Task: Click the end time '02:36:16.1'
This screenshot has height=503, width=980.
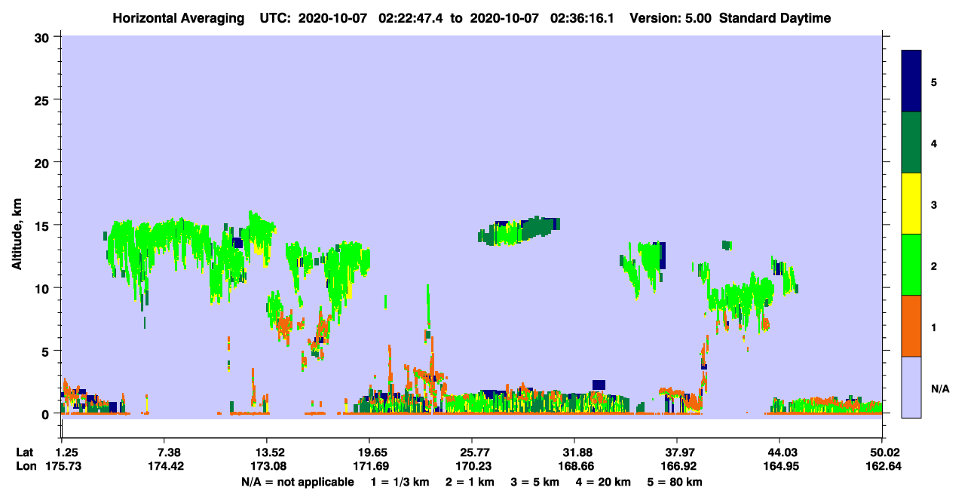Action: click(x=582, y=18)
